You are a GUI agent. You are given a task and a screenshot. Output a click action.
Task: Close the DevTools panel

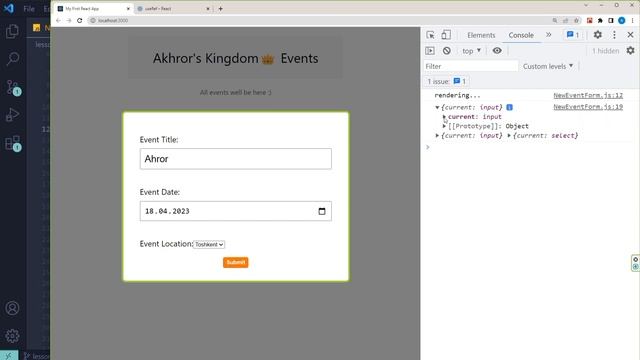point(630,35)
